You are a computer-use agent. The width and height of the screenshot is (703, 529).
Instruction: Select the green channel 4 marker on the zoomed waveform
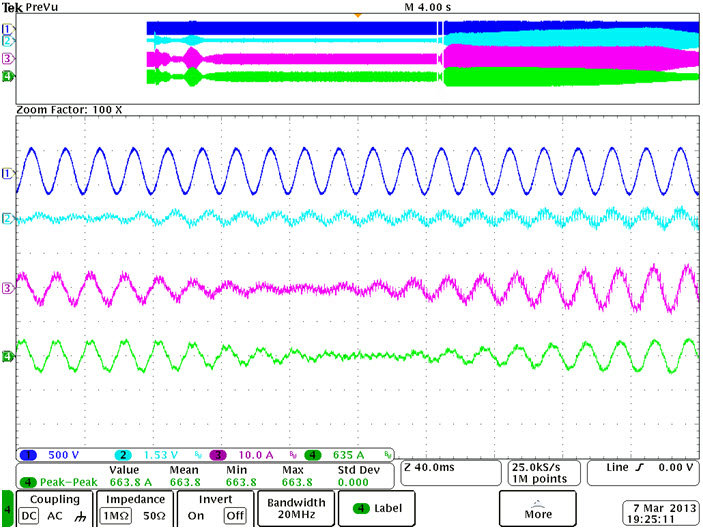[7, 356]
